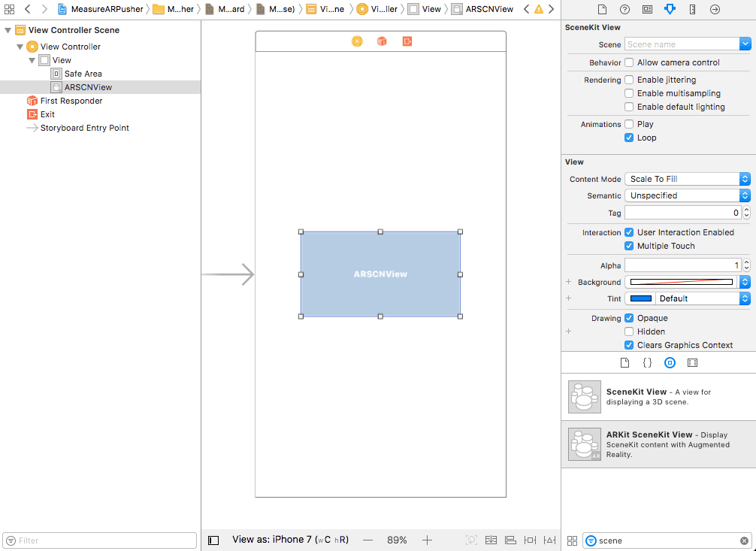Click the zoom in plus button

point(427,540)
